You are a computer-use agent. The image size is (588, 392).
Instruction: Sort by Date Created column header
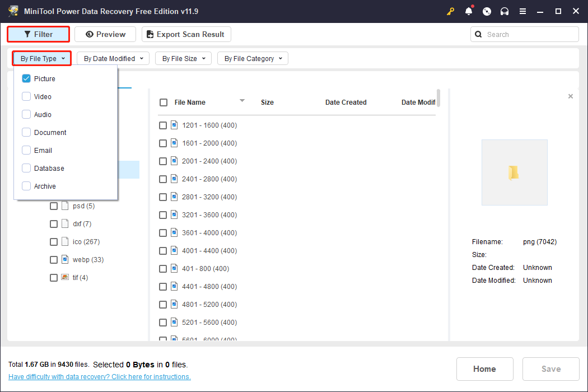point(346,102)
